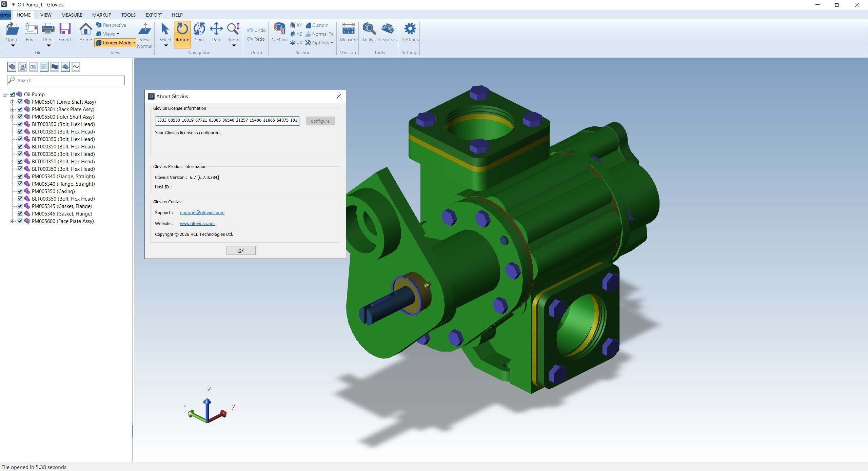Image resolution: width=868 pixels, height=471 pixels.
Task: Switch to the VIEW ribbon tab
Action: (x=46, y=15)
